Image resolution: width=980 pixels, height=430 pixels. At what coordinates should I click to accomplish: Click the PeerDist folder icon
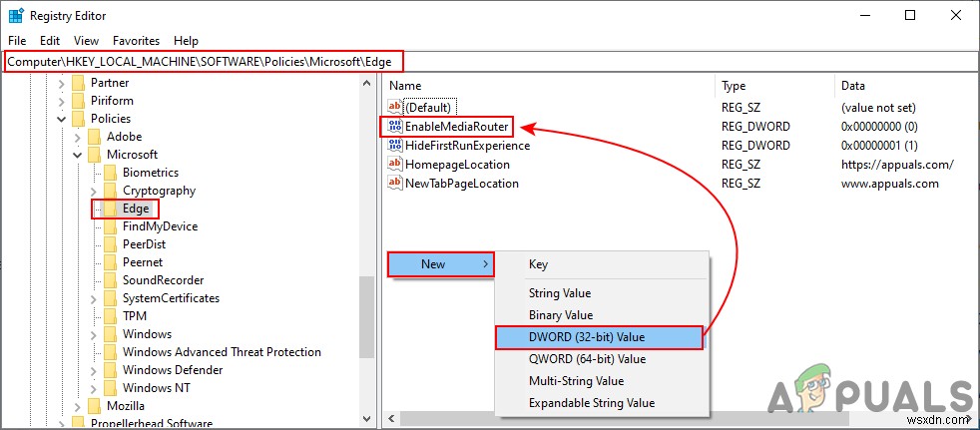click(x=110, y=244)
